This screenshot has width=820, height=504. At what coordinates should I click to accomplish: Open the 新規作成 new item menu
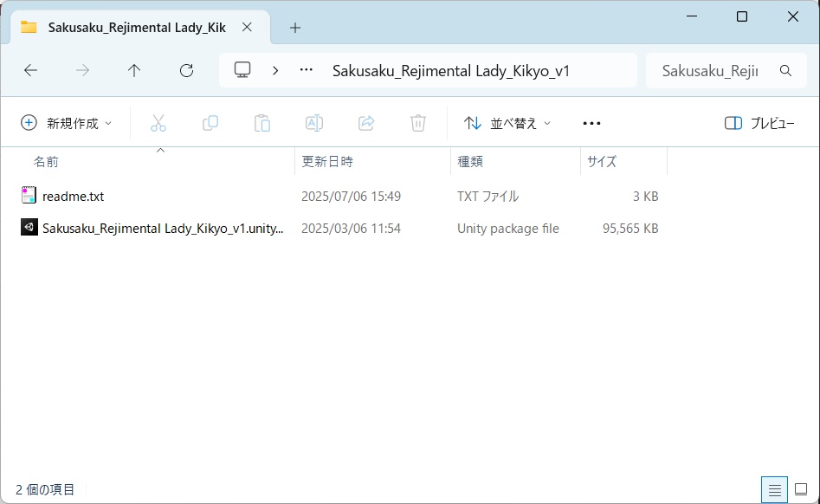pos(67,123)
